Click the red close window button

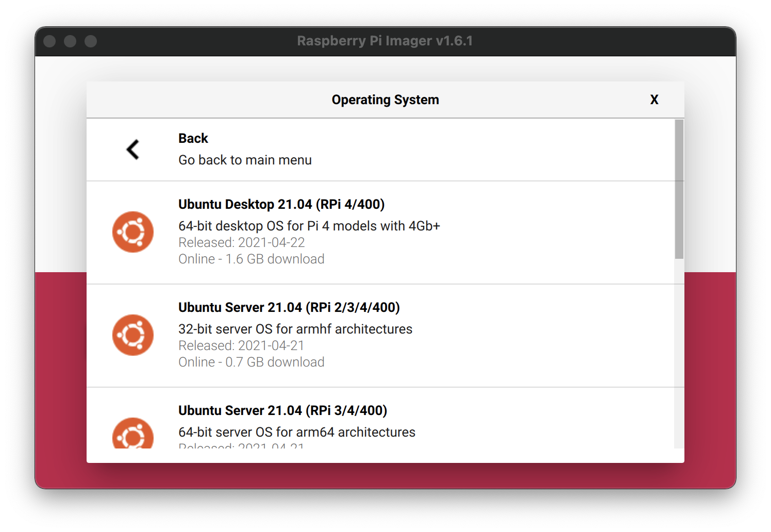[x=49, y=41]
